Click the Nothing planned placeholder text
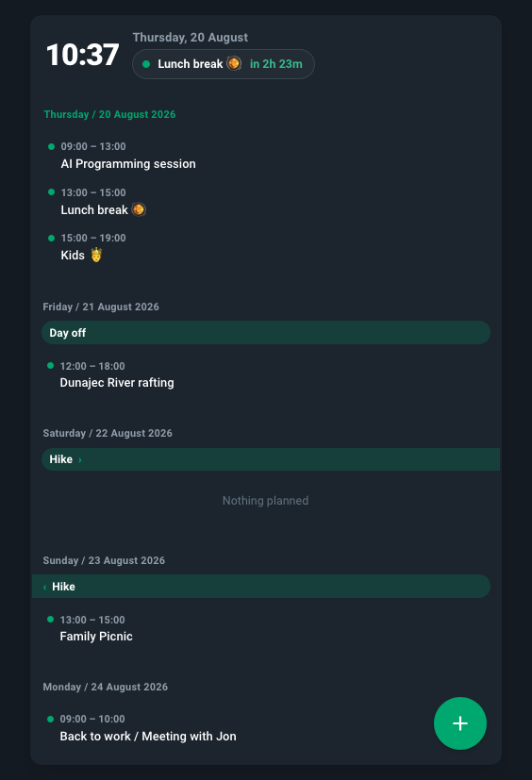 265,501
